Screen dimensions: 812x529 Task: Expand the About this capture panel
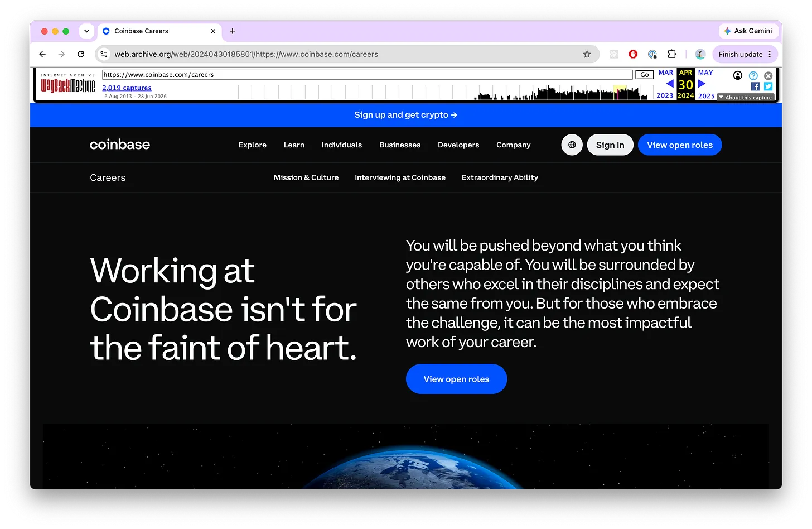point(746,97)
